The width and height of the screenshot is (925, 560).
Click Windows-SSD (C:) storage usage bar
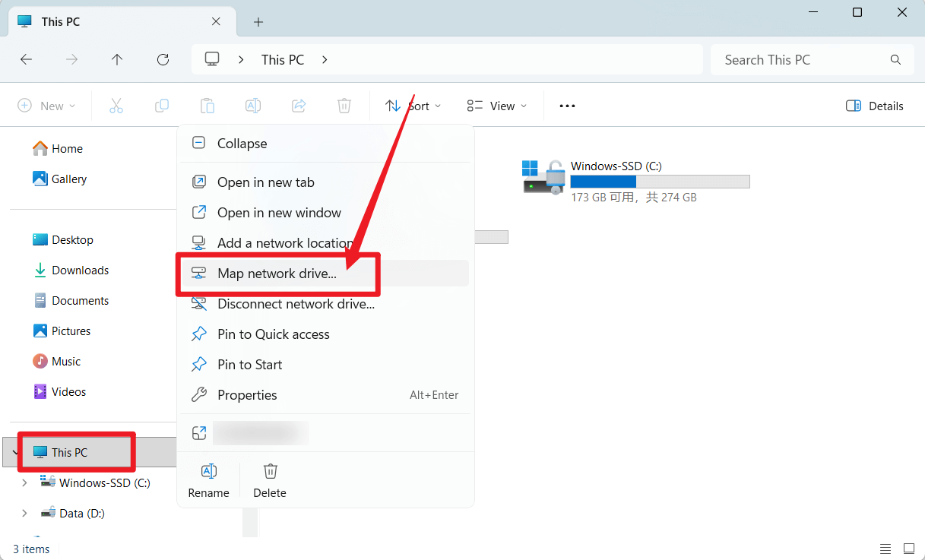coord(660,182)
